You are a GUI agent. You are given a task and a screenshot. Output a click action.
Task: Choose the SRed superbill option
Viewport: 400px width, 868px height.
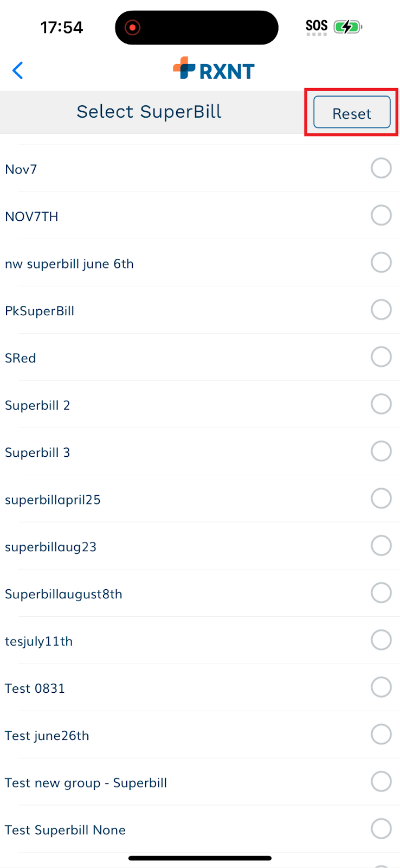[200, 357]
